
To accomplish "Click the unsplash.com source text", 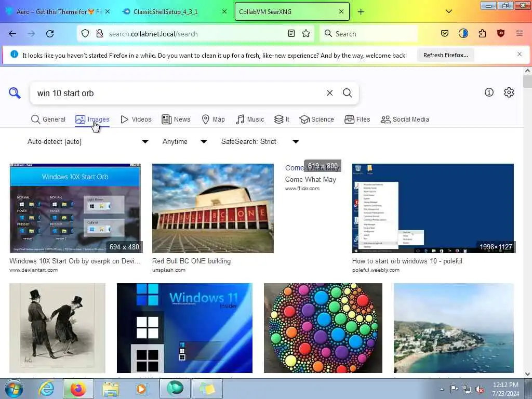I will (169, 270).
